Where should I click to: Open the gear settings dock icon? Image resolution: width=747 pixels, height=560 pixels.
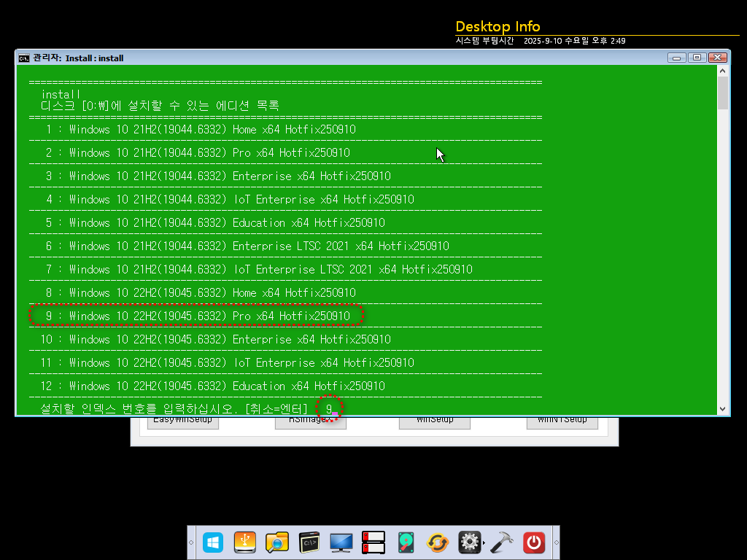[x=469, y=542]
